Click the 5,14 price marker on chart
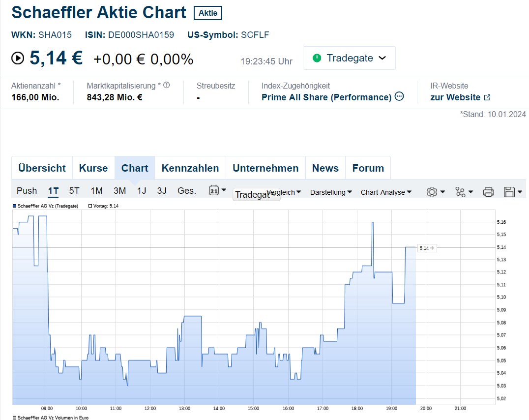Screen dimensions: 529x420 pos(426,248)
